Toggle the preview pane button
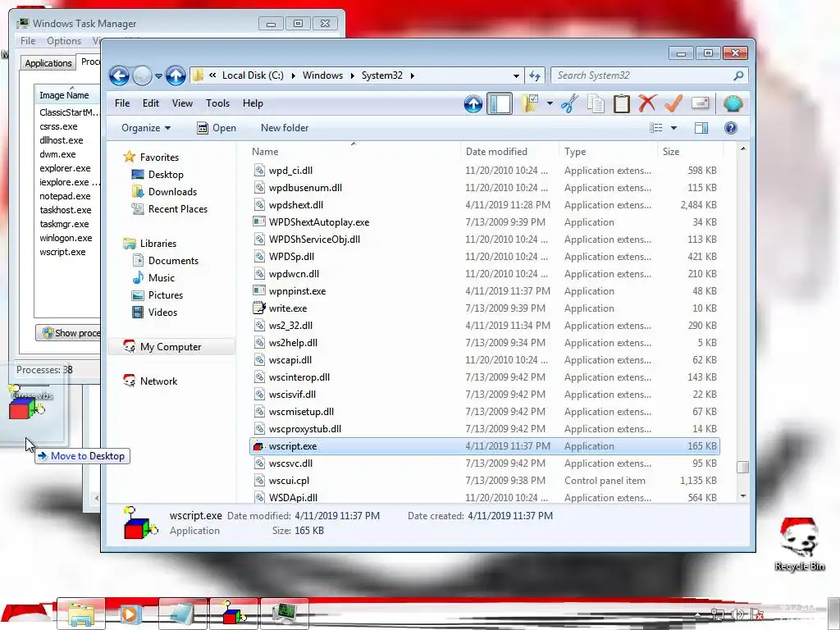Image resolution: width=840 pixels, height=630 pixels. [701, 127]
